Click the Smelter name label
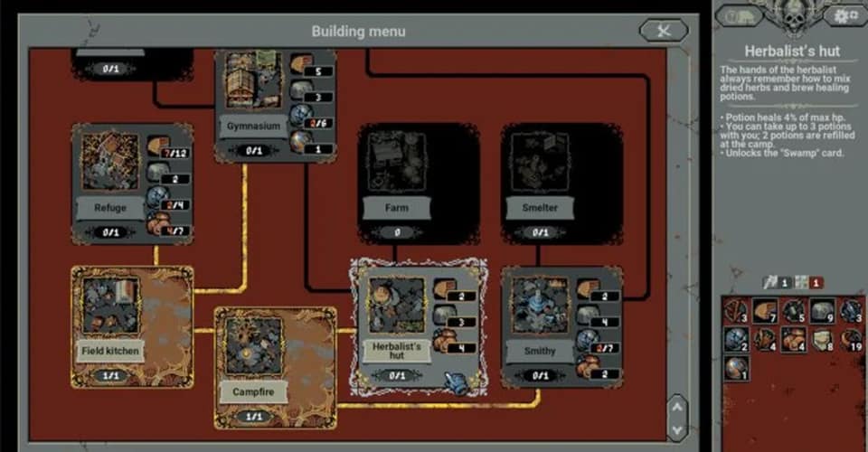 pos(539,208)
